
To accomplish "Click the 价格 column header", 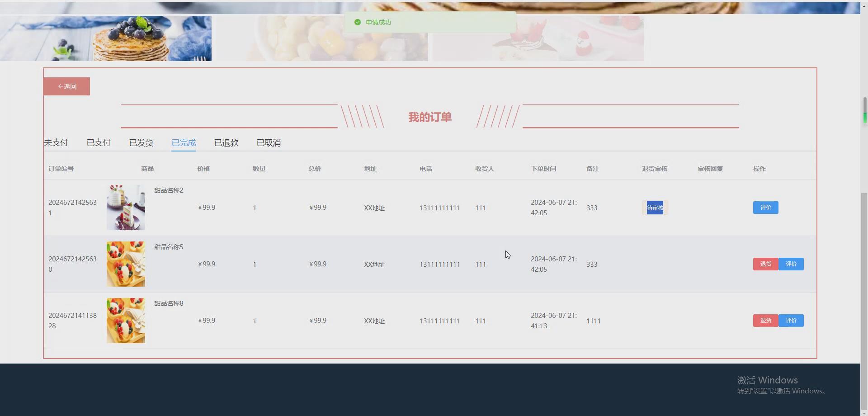I will pos(203,169).
